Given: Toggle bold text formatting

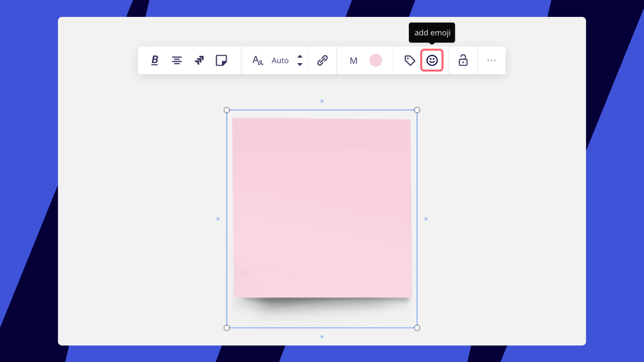Looking at the screenshot, I should pos(155,60).
